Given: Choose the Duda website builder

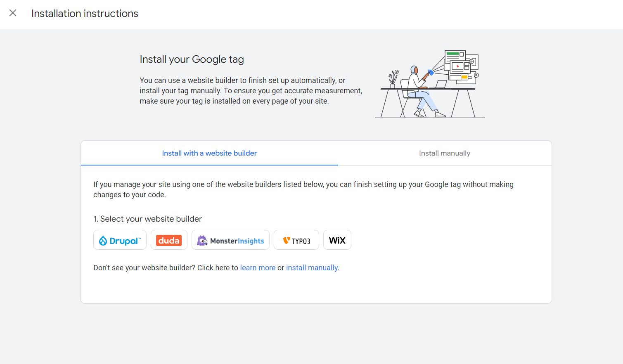Looking at the screenshot, I should [169, 240].
